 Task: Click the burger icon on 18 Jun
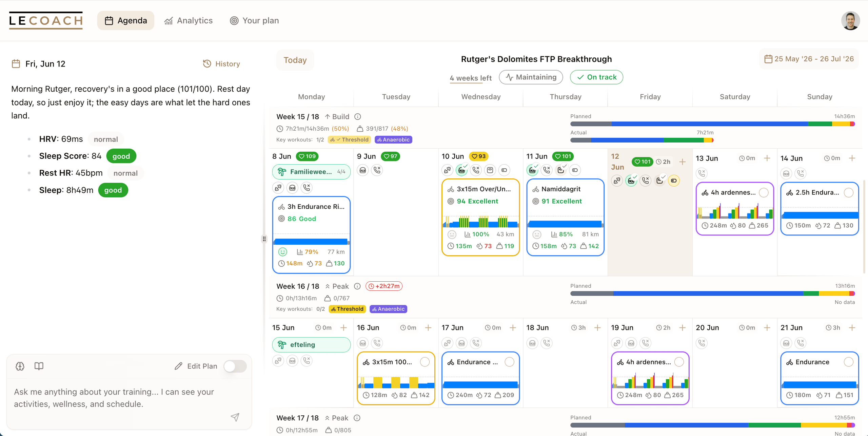point(533,343)
